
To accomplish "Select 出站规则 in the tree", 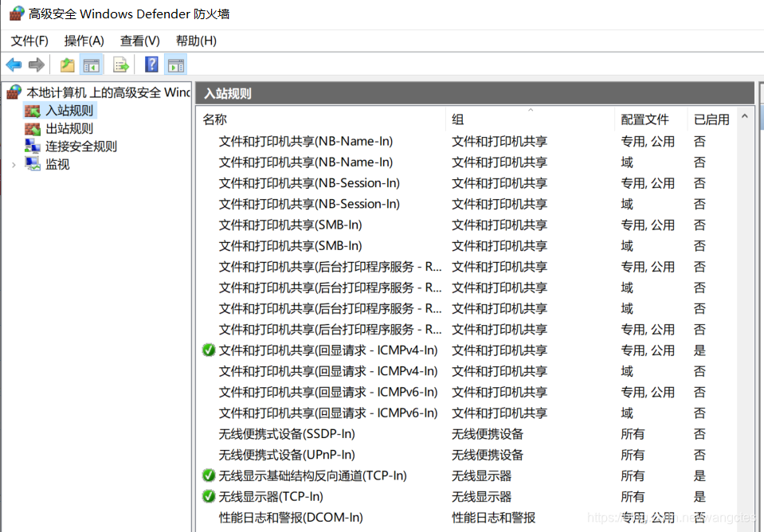I will 69,128.
